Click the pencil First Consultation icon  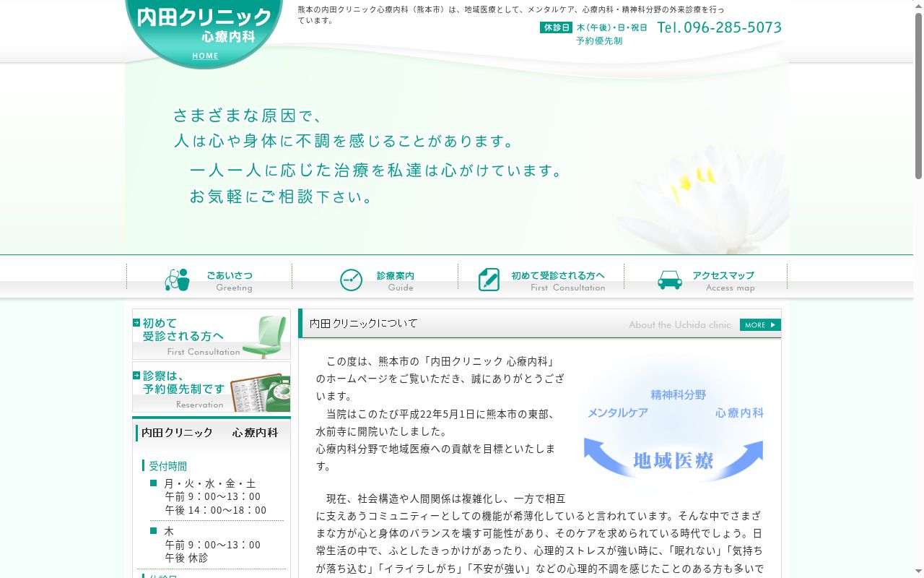pos(489,280)
